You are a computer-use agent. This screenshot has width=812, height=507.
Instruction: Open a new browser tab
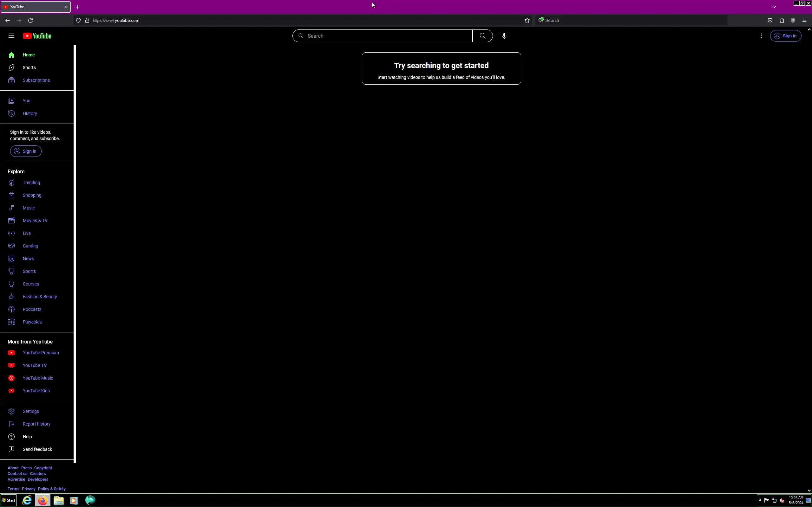(77, 7)
